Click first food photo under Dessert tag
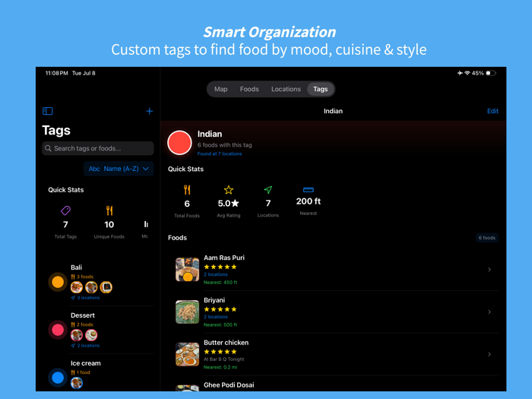This screenshot has height=399, width=532. (77, 335)
